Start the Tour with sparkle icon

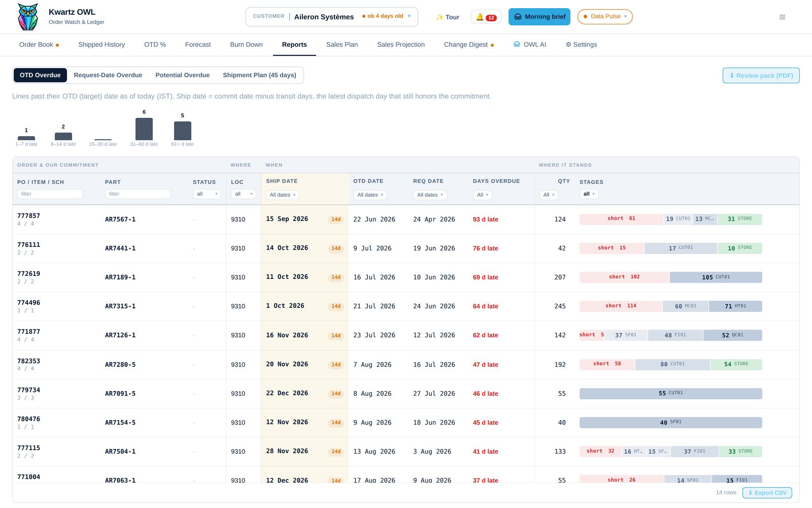448,17
